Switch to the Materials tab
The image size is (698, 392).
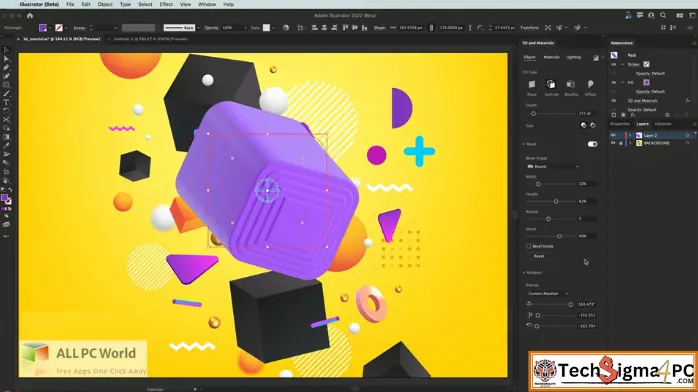coord(551,57)
